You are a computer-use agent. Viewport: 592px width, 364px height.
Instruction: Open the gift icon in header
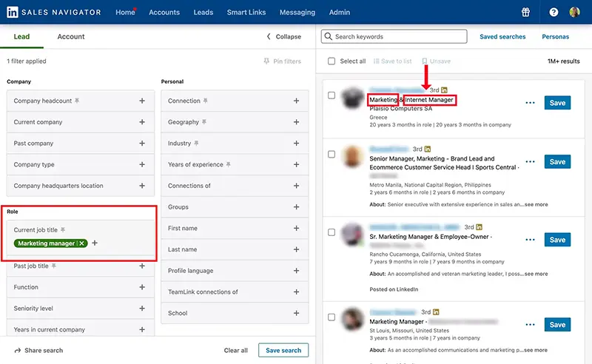(x=525, y=12)
